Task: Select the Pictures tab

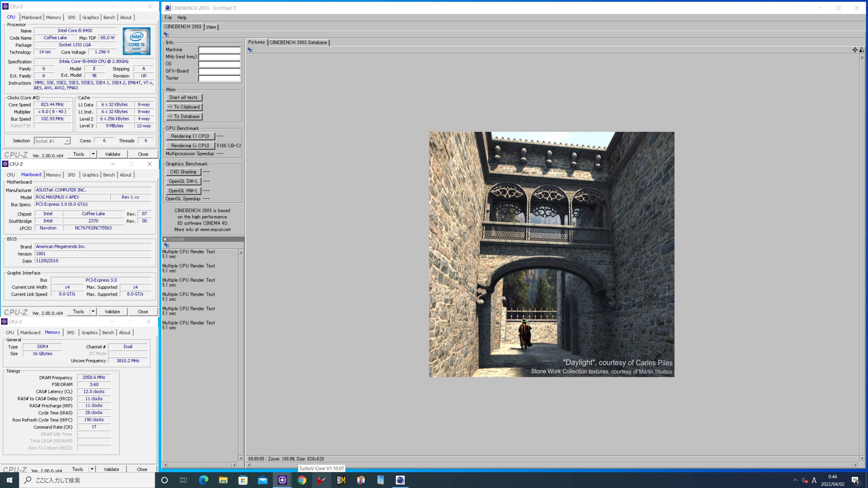Action: (256, 42)
